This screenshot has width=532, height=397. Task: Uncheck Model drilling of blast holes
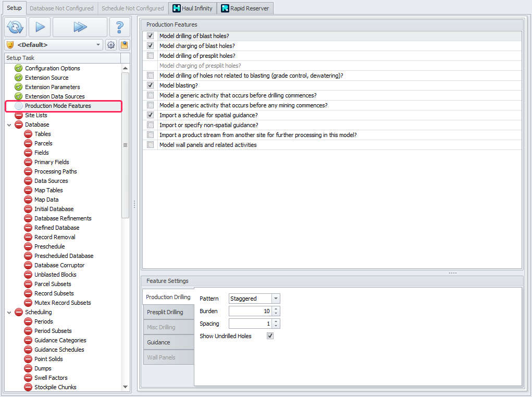pyautogui.click(x=150, y=35)
